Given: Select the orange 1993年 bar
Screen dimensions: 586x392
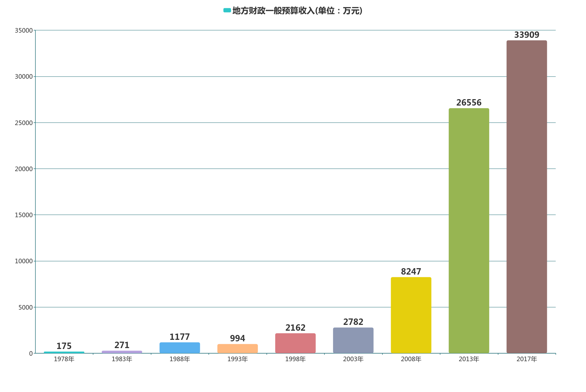Looking at the screenshot, I should pos(237,349).
